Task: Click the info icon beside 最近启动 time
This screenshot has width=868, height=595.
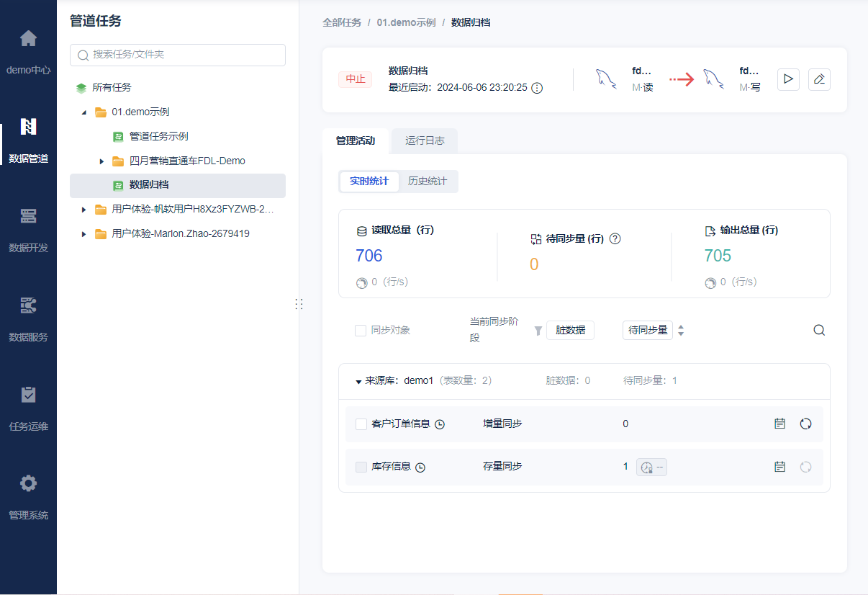Action: (537, 88)
